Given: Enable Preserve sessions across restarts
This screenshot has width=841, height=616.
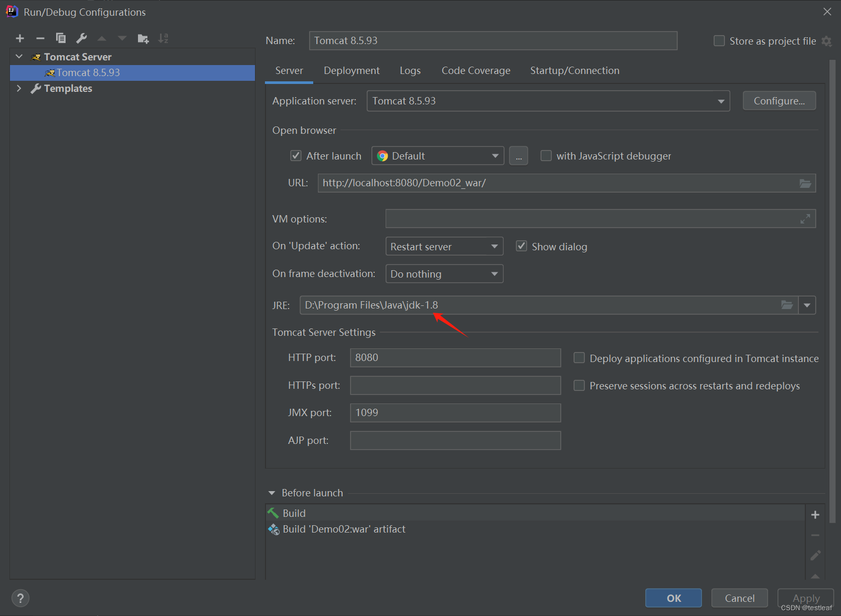Looking at the screenshot, I should (x=579, y=386).
